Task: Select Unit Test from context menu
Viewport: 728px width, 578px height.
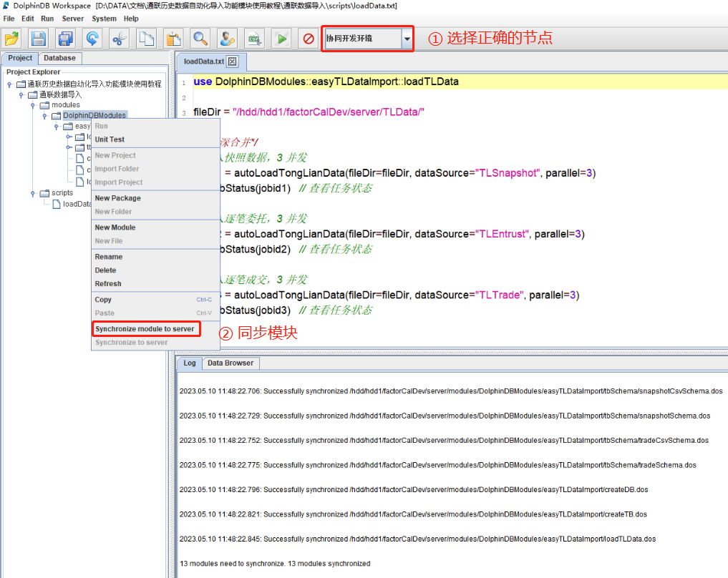Action: pyautogui.click(x=110, y=139)
